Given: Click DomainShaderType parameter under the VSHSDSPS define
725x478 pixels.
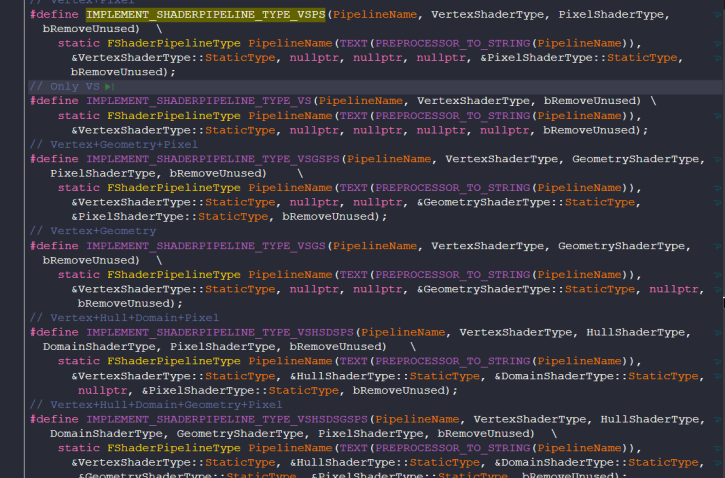Looking at the screenshot, I should tap(99, 347).
